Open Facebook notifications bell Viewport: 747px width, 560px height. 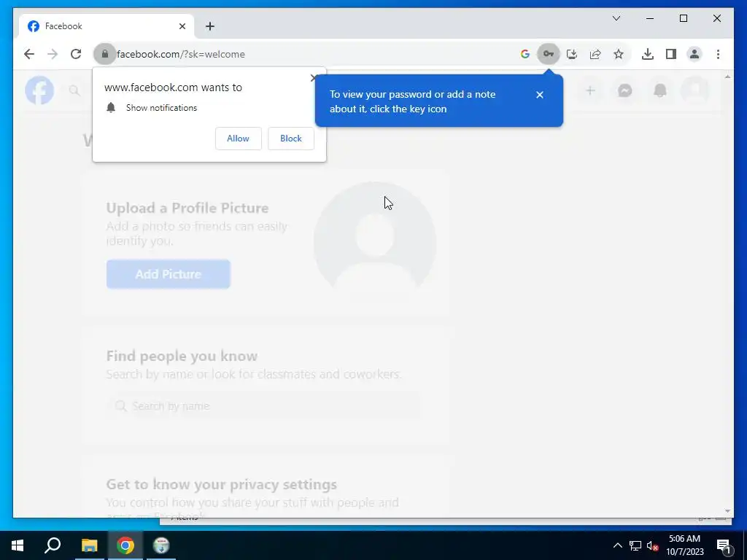(x=659, y=90)
